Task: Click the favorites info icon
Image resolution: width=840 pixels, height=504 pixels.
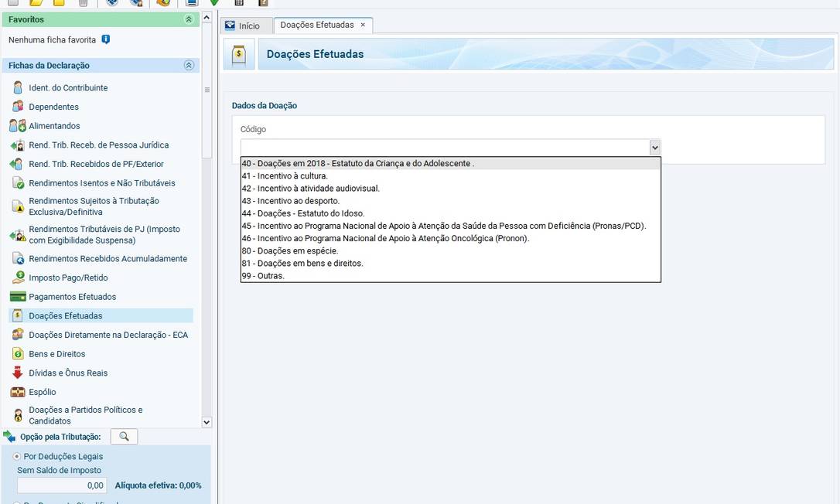Action: [106, 39]
